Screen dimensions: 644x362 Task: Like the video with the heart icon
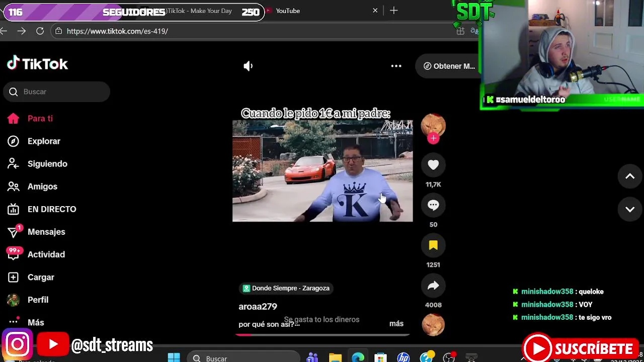(x=433, y=165)
